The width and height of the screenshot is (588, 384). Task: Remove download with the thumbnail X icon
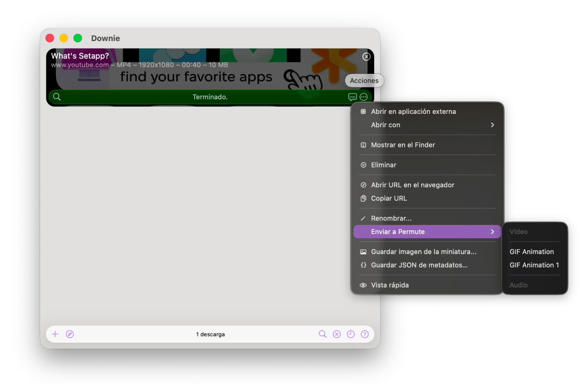[x=366, y=56]
